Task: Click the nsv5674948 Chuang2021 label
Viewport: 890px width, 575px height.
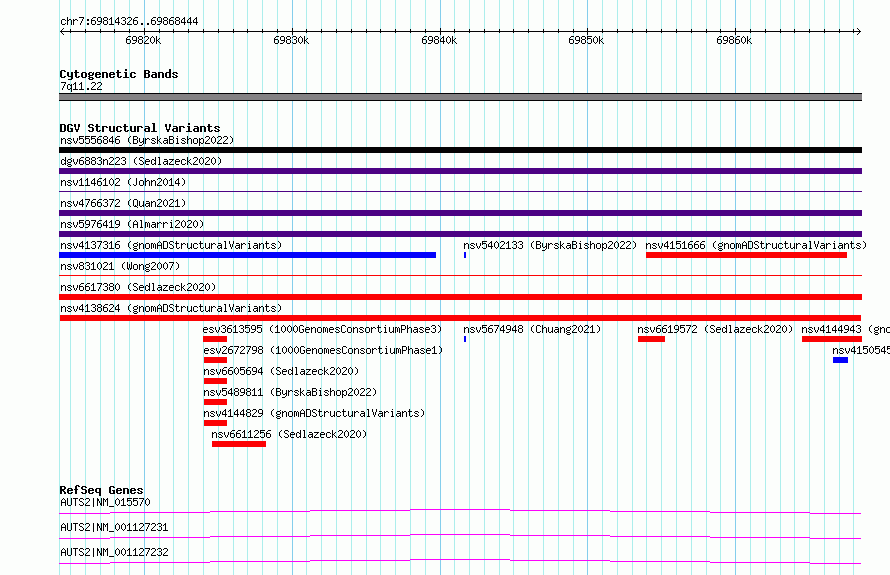Action: click(532, 329)
